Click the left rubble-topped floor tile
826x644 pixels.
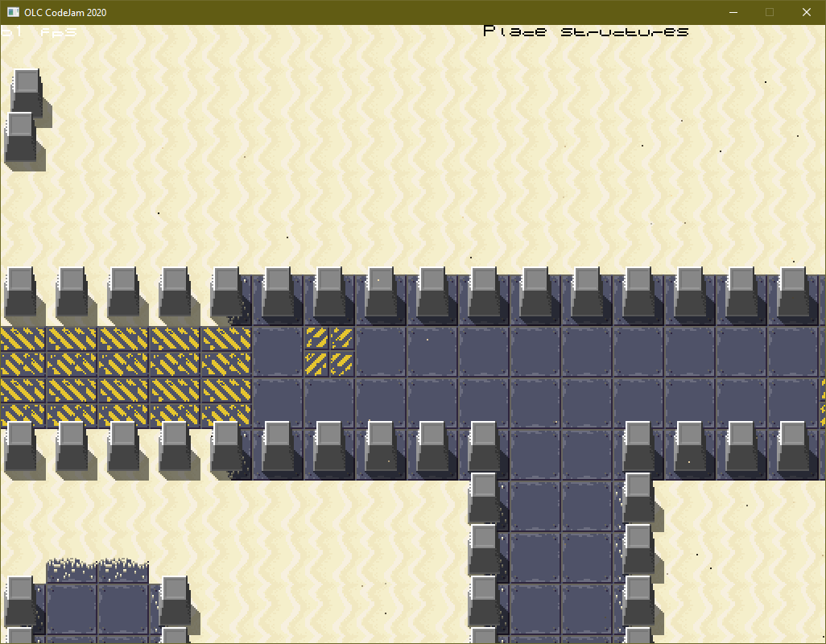tap(72, 571)
